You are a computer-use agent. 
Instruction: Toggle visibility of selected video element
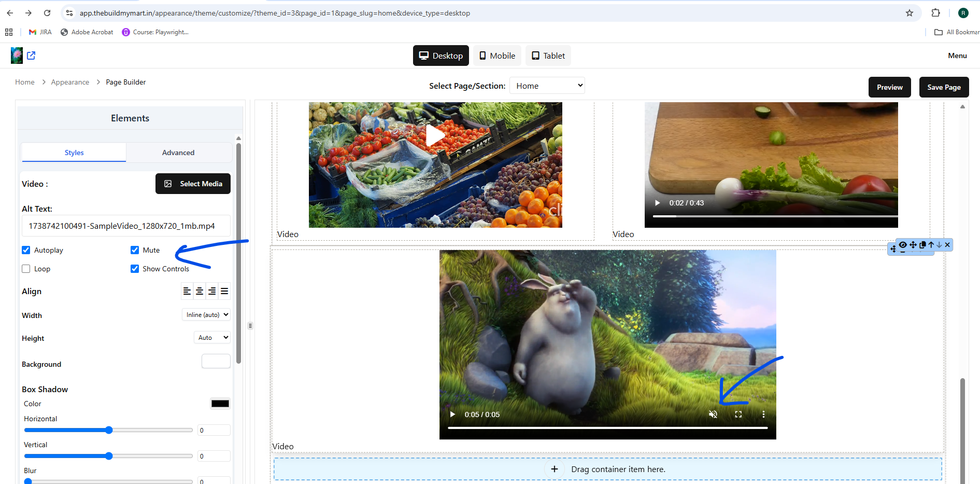pyautogui.click(x=903, y=245)
